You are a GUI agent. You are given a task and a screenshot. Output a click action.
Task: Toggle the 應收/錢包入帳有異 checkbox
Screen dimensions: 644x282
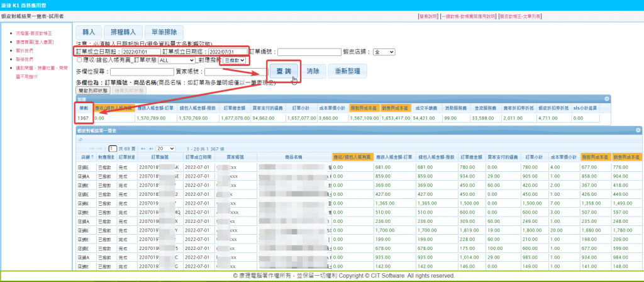(79, 60)
